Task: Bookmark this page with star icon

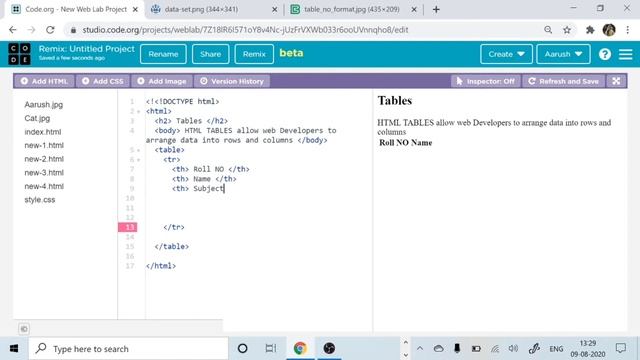Action: [567, 30]
